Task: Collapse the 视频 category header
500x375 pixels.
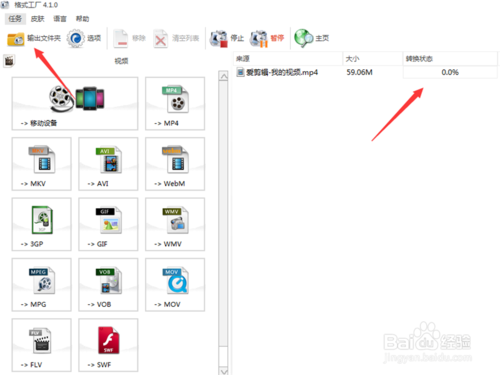Action: point(121,61)
